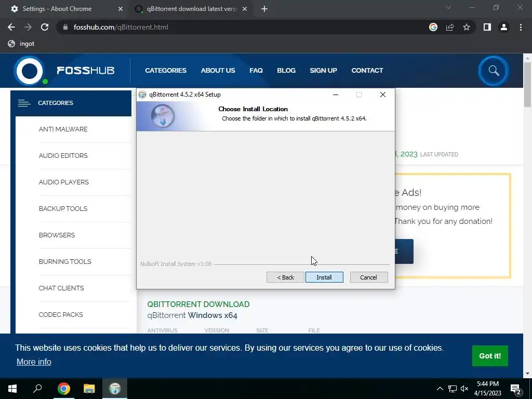Reload the current page
Screen dimensions: 532x399
click(45, 27)
